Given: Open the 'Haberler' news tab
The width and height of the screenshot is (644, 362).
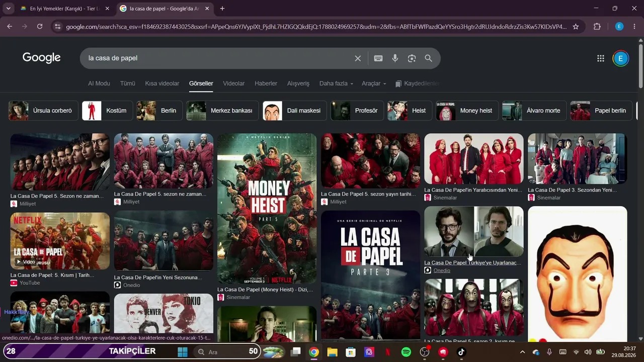Looking at the screenshot, I should [x=266, y=83].
